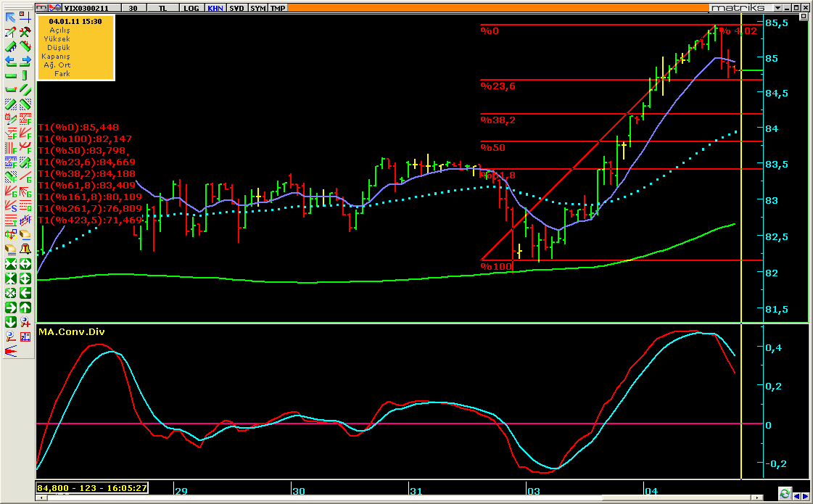Select the horizontal line drawing tool

(11, 75)
